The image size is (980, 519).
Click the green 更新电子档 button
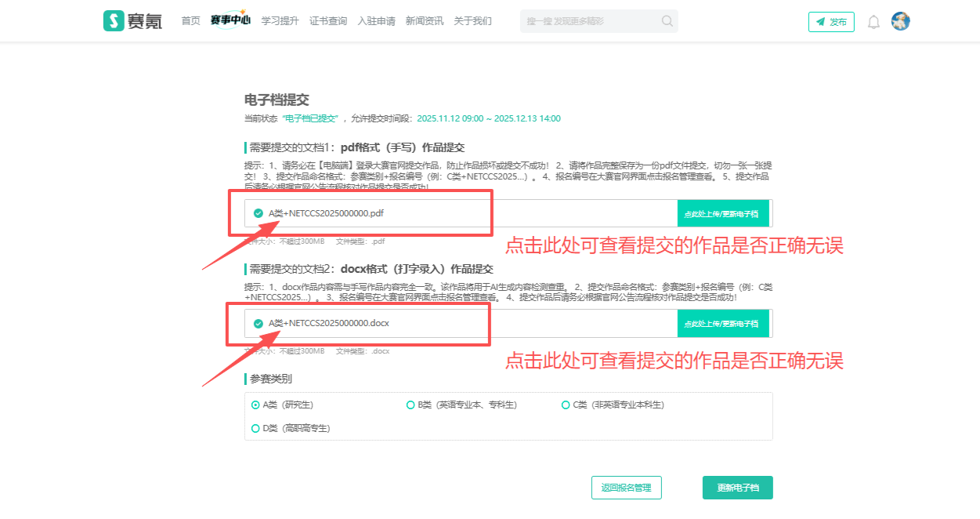tap(737, 488)
